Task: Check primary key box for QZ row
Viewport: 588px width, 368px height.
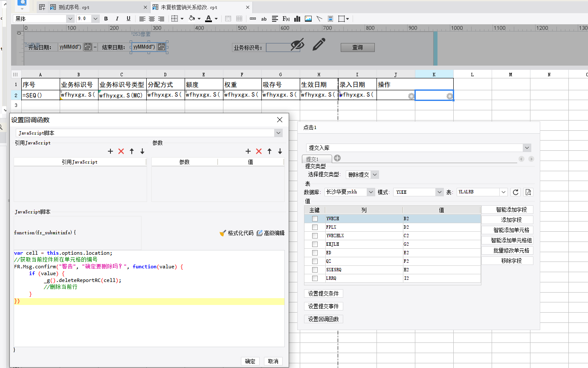Action: [315, 261]
